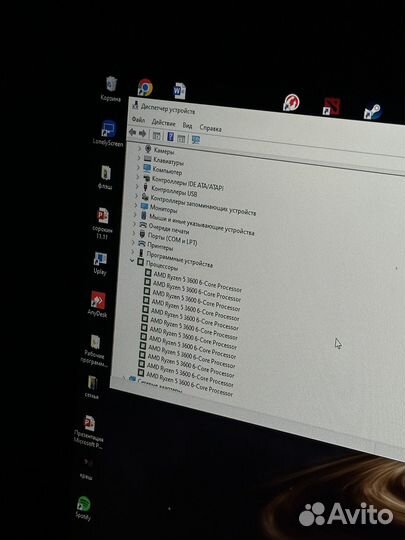
Task: Click the Spotify desktop icon
Action: 83,508
